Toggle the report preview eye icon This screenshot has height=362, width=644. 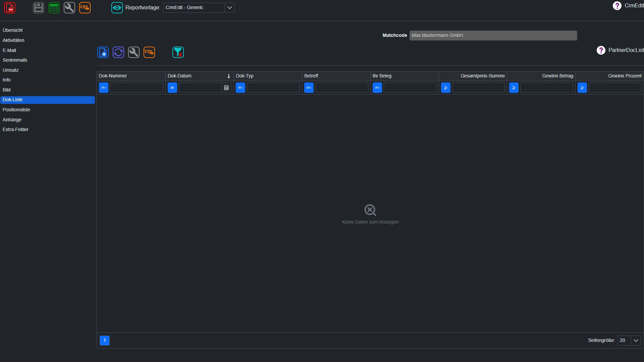(x=117, y=8)
